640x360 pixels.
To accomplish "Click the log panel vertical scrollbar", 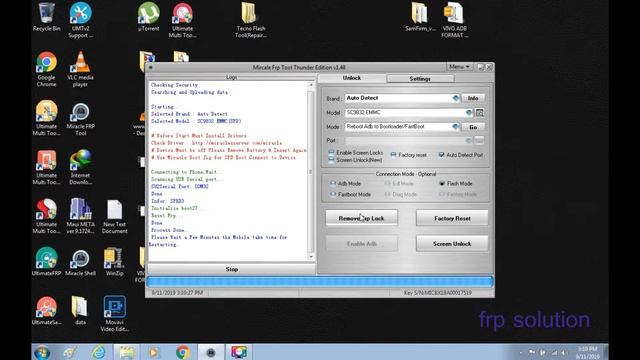I will [311, 171].
